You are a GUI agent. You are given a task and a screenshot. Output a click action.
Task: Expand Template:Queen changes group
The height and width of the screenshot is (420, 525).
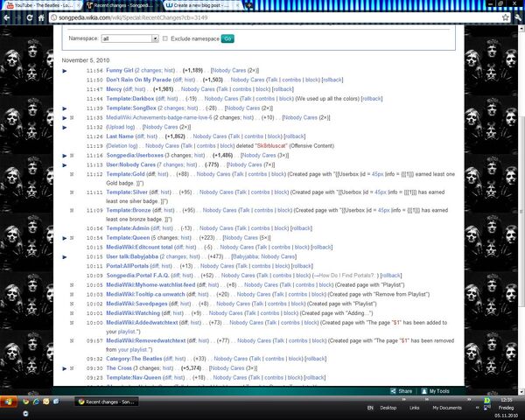pos(65,238)
